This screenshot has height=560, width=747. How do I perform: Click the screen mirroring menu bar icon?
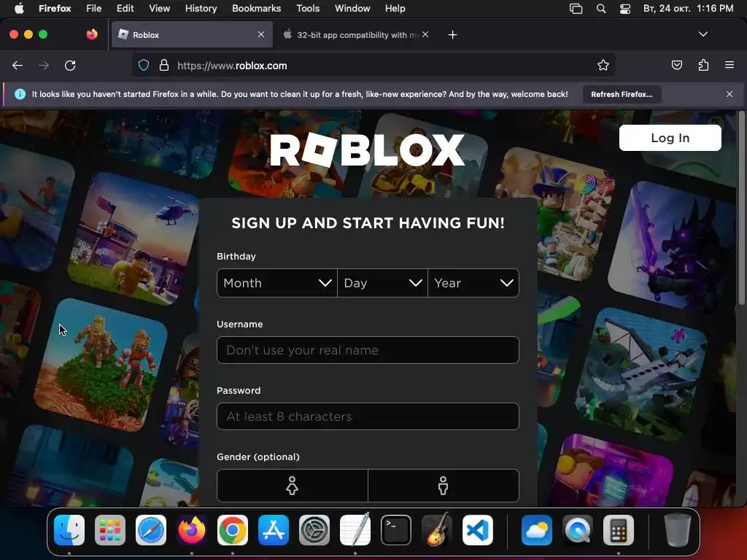click(x=576, y=9)
